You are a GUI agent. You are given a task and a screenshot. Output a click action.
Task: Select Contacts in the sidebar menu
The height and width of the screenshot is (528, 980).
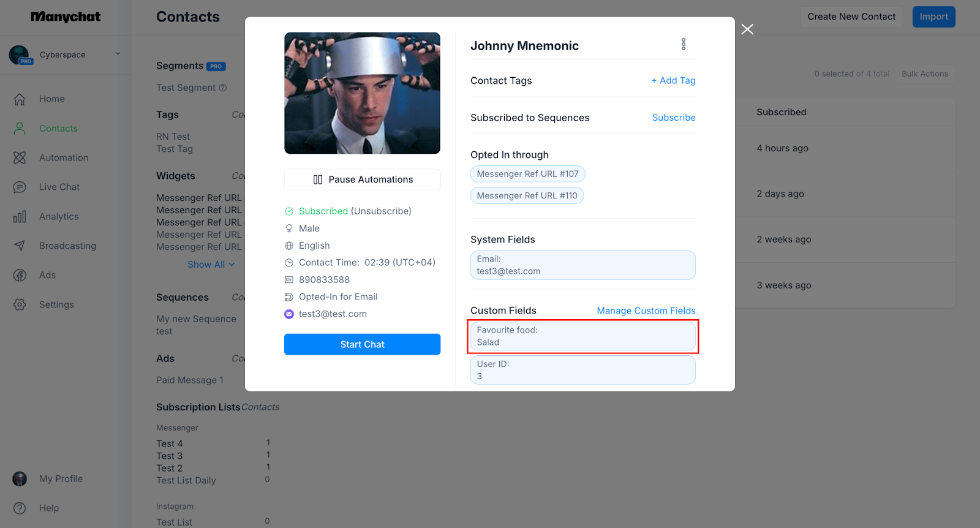coord(58,129)
